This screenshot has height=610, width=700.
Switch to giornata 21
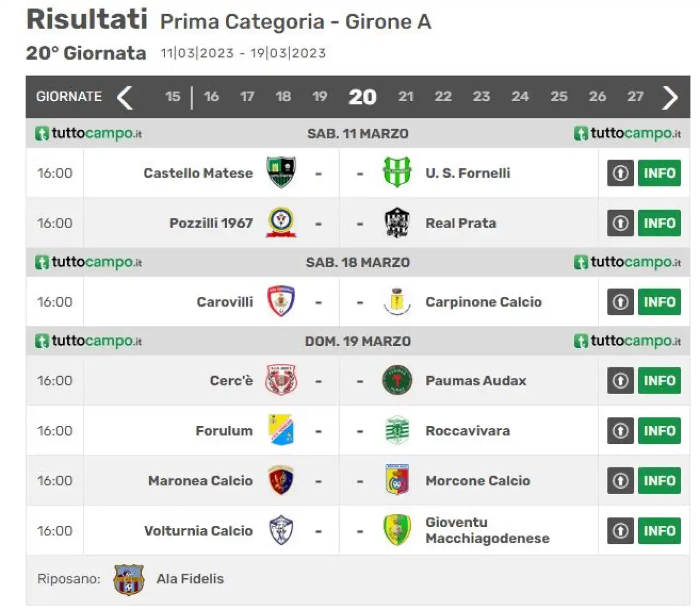pos(406,97)
